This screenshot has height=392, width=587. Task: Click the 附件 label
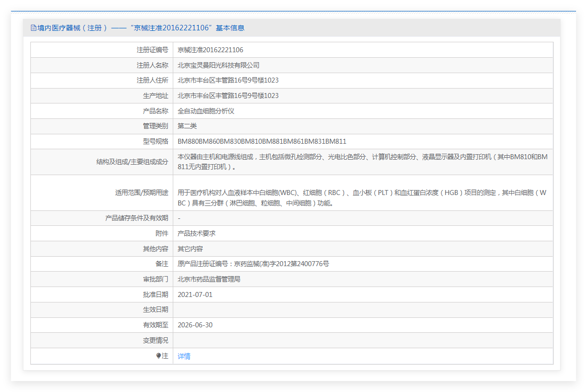tap(162, 233)
